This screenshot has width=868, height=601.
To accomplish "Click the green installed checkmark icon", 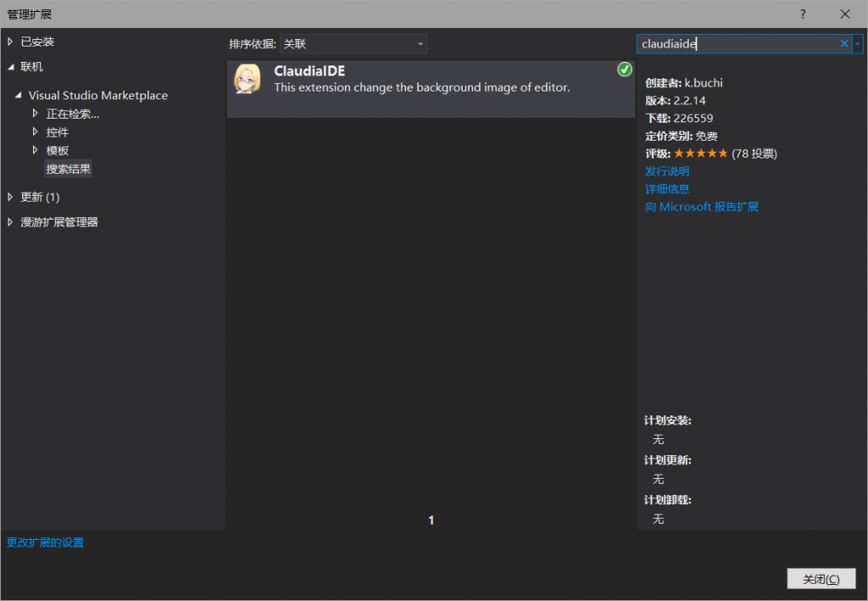I will 625,70.
